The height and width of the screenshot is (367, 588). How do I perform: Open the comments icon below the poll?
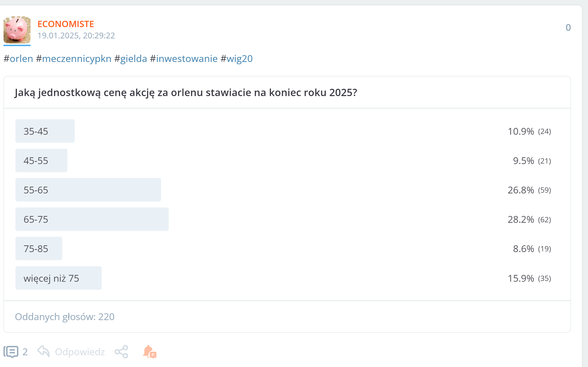point(11,351)
